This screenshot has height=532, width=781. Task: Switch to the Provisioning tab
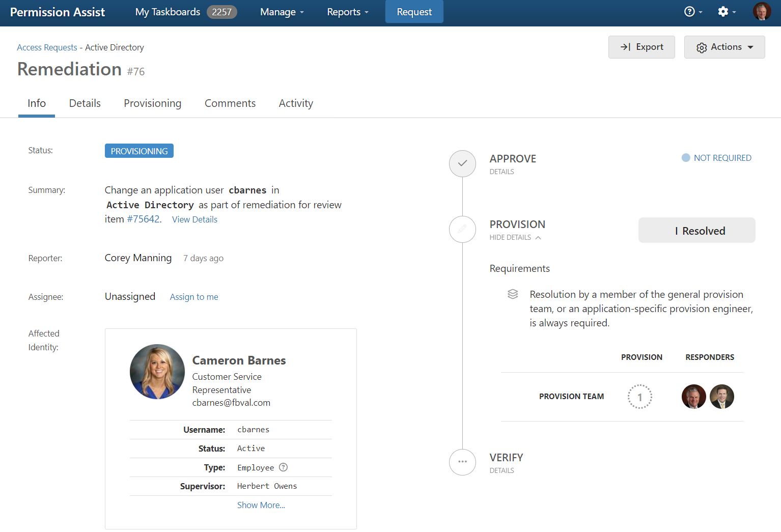[152, 103]
